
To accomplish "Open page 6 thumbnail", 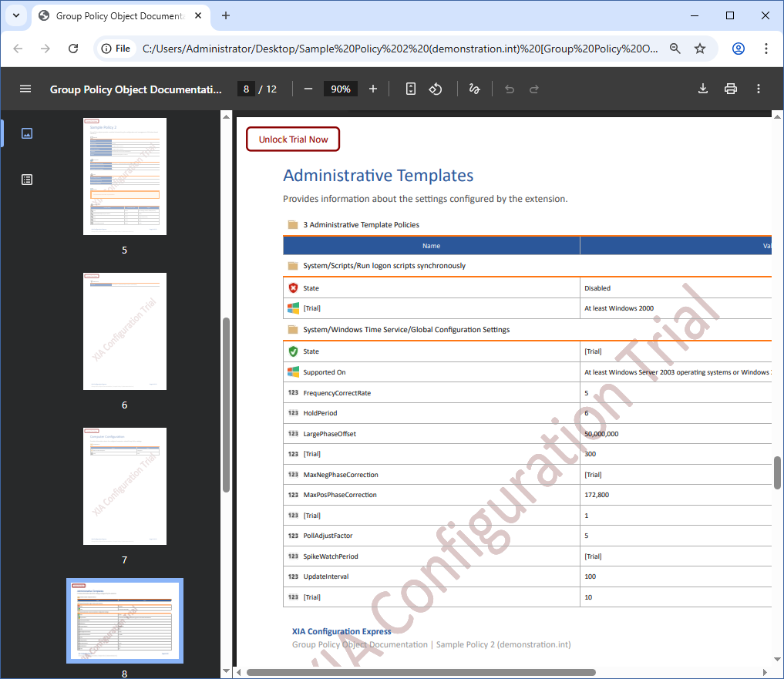I will 125,331.
